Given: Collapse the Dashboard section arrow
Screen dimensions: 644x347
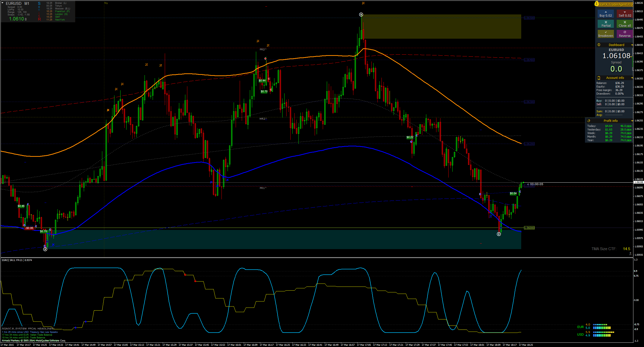Looking at the screenshot, I should tap(632, 45).
